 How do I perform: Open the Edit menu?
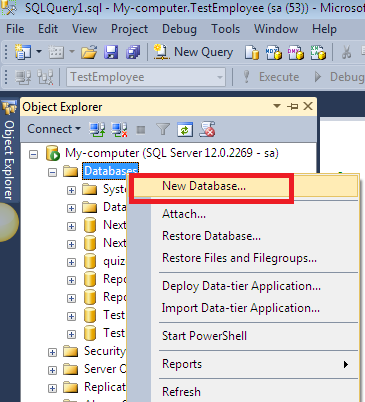pyautogui.click(x=48, y=29)
